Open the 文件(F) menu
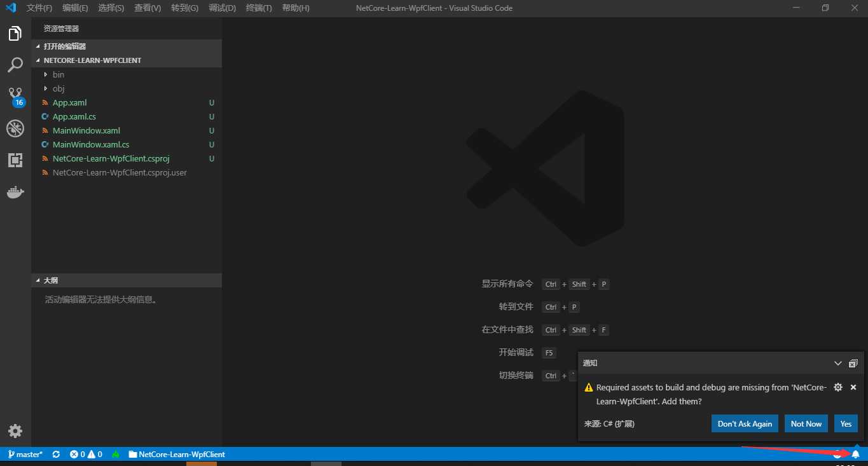This screenshot has width=868, height=466. tap(39, 8)
